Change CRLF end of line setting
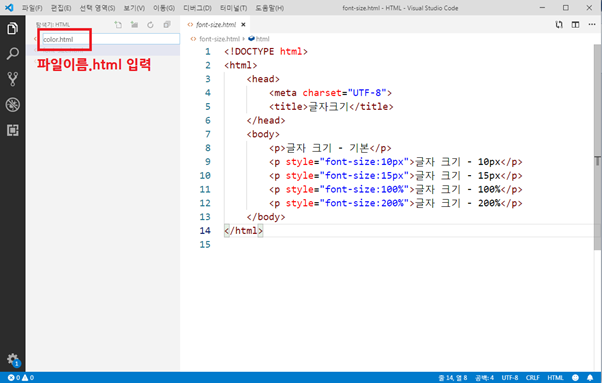 [533, 378]
